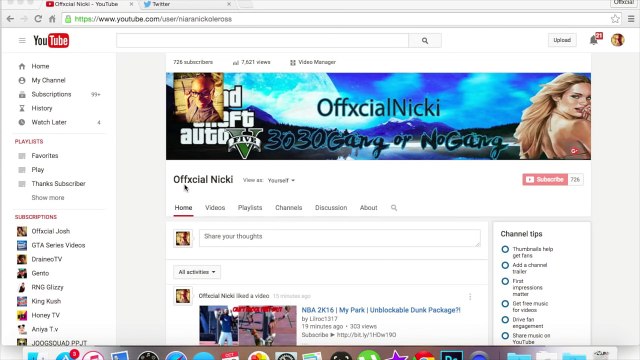The image size is (640, 360).
Task: Click the First impressions matter tip circle
Action: [505, 281]
